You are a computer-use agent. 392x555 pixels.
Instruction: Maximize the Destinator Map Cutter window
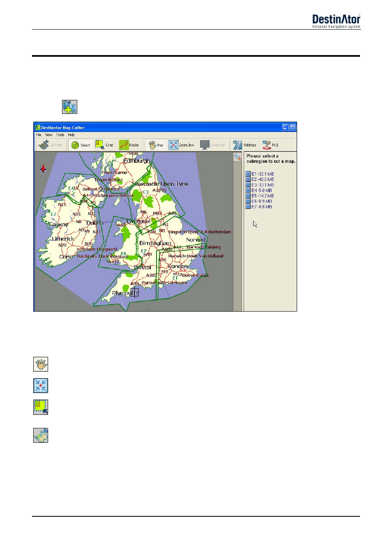click(x=293, y=127)
